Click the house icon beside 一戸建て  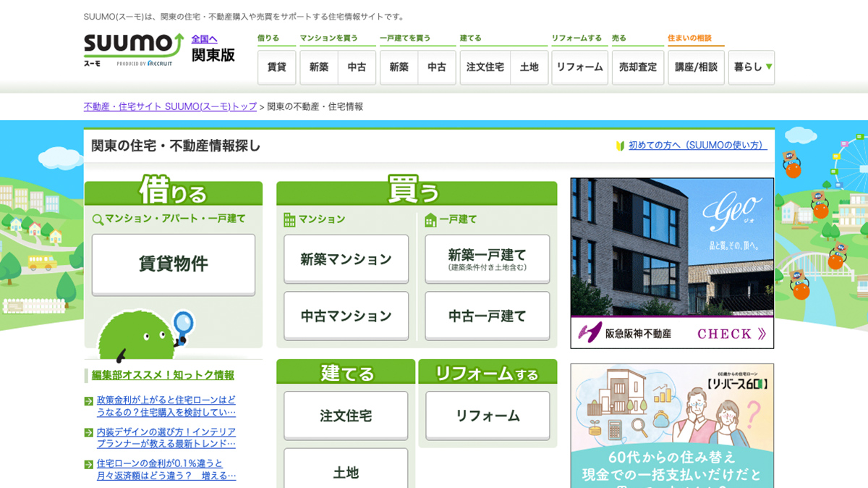430,219
